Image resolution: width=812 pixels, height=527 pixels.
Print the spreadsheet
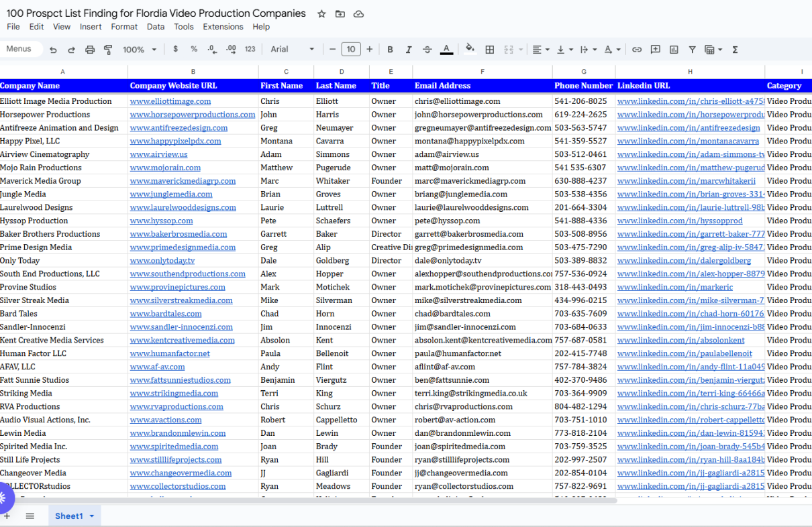90,50
